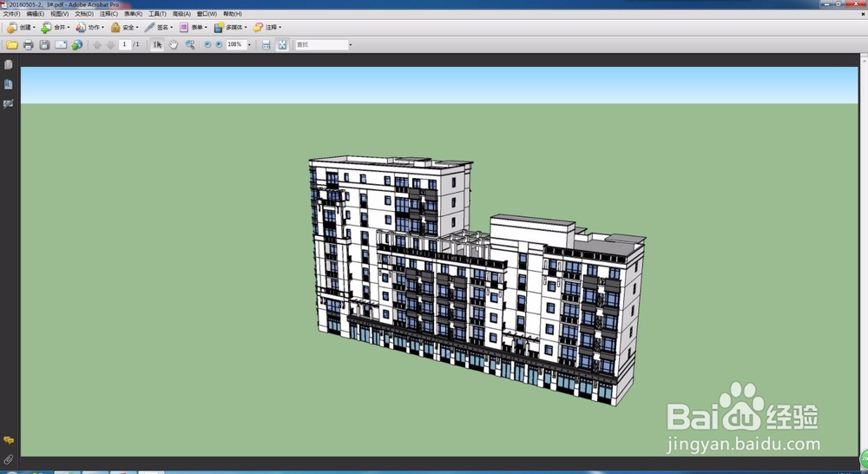The height and width of the screenshot is (474, 868).
Task: Click the 创建 create PDF icon
Action: [11, 27]
